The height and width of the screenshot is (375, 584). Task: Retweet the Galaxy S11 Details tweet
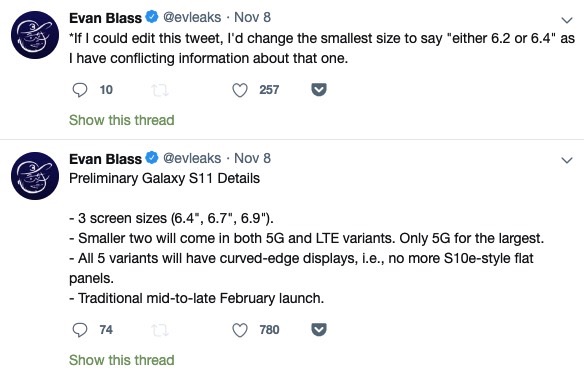tap(160, 330)
